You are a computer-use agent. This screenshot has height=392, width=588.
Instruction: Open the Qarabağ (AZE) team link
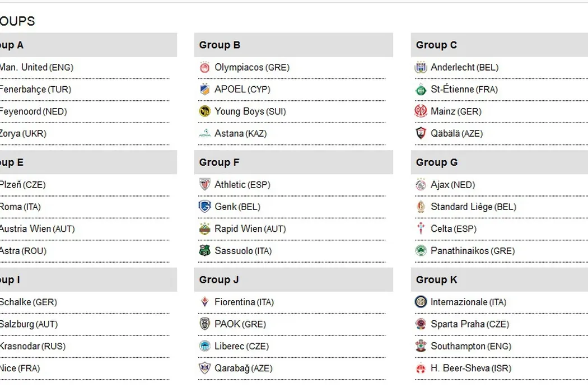243,368
